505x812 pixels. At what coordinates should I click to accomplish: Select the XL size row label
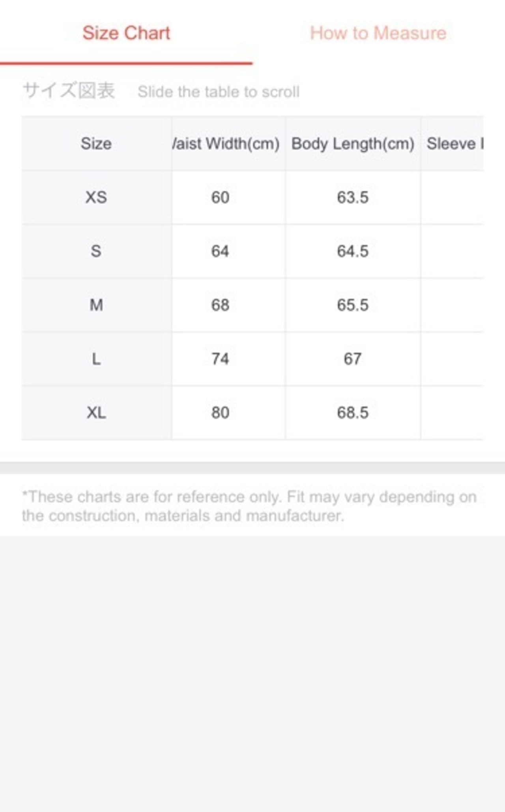96,413
